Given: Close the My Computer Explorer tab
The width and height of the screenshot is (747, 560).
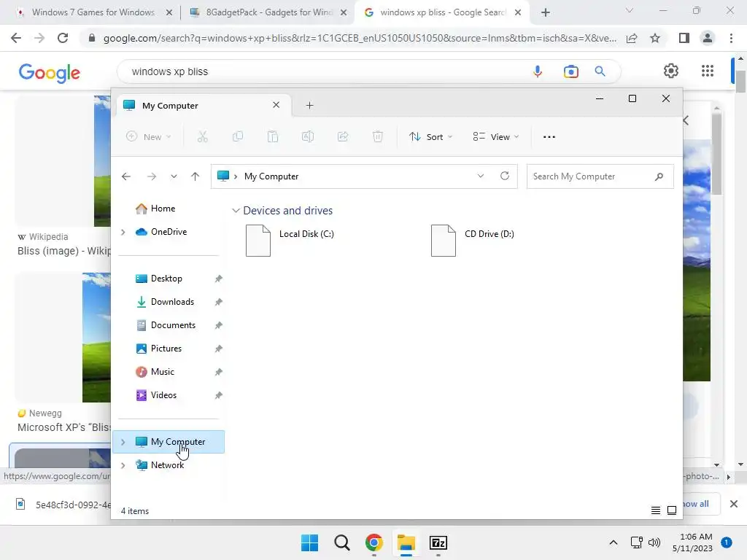Looking at the screenshot, I should [x=276, y=105].
